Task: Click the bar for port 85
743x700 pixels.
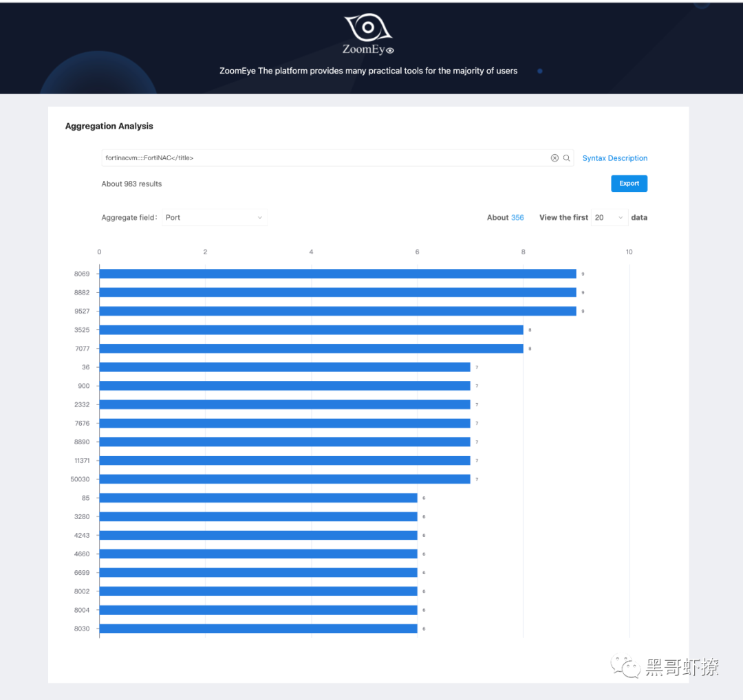Action: click(x=258, y=498)
